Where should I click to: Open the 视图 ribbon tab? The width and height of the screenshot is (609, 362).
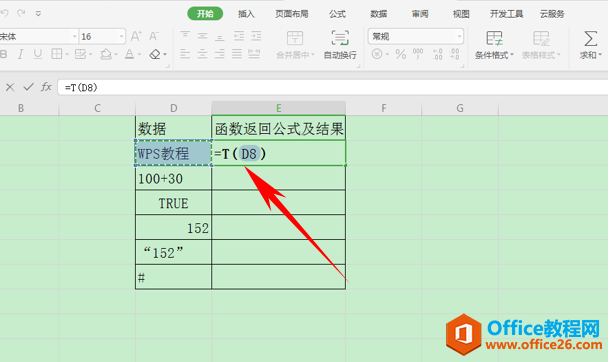click(461, 14)
